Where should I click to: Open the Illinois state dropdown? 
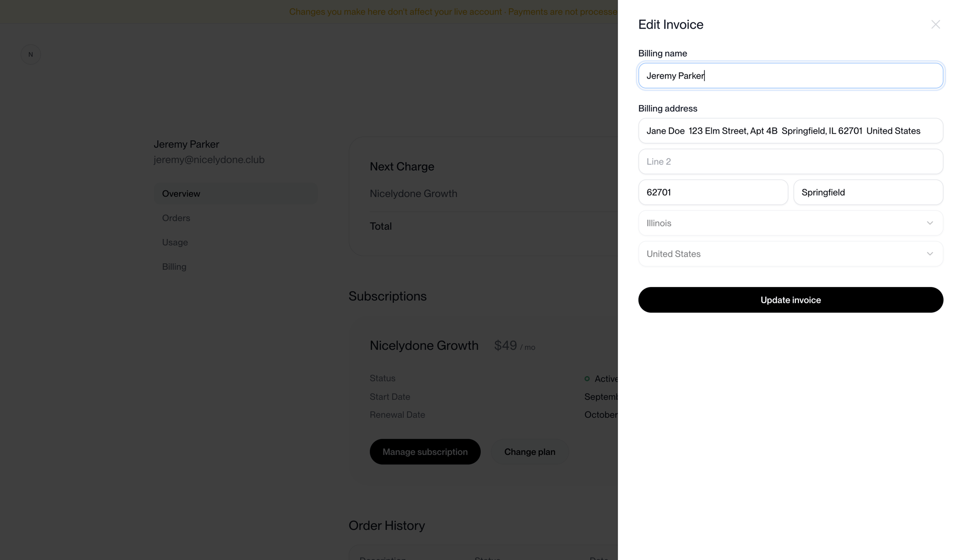[790, 223]
